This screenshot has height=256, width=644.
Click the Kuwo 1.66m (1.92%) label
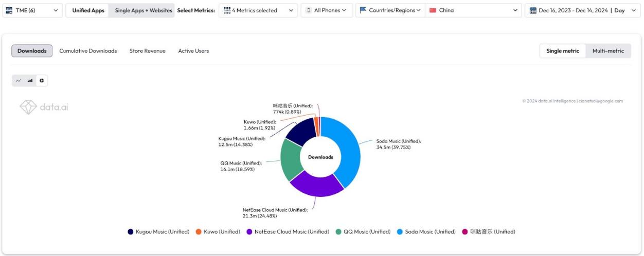[x=260, y=125]
